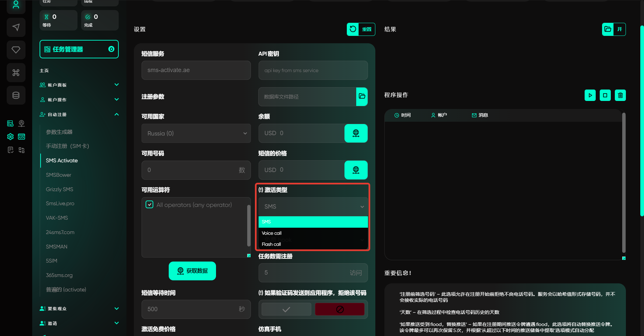Image resolution: width=644 pixels, height=336 pixels.
Task: Click the 获取数据 button
Action: (x=192, y=271)
